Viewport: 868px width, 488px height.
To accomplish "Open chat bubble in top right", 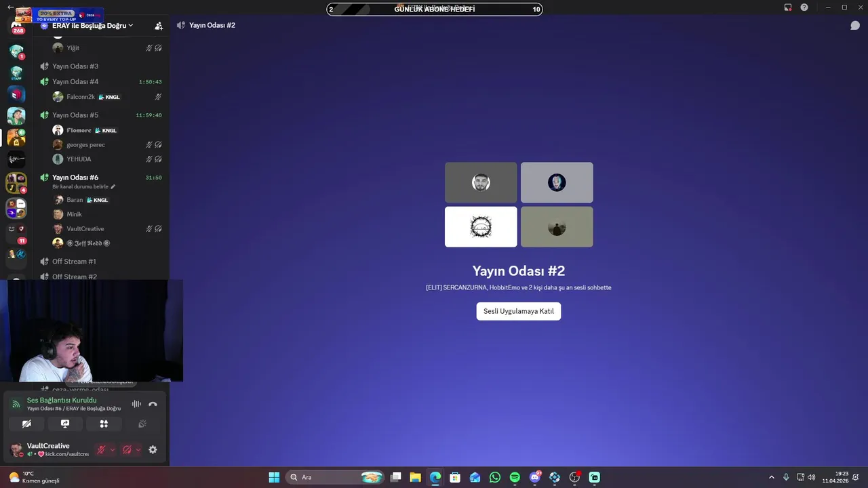I will click(855, 25).
